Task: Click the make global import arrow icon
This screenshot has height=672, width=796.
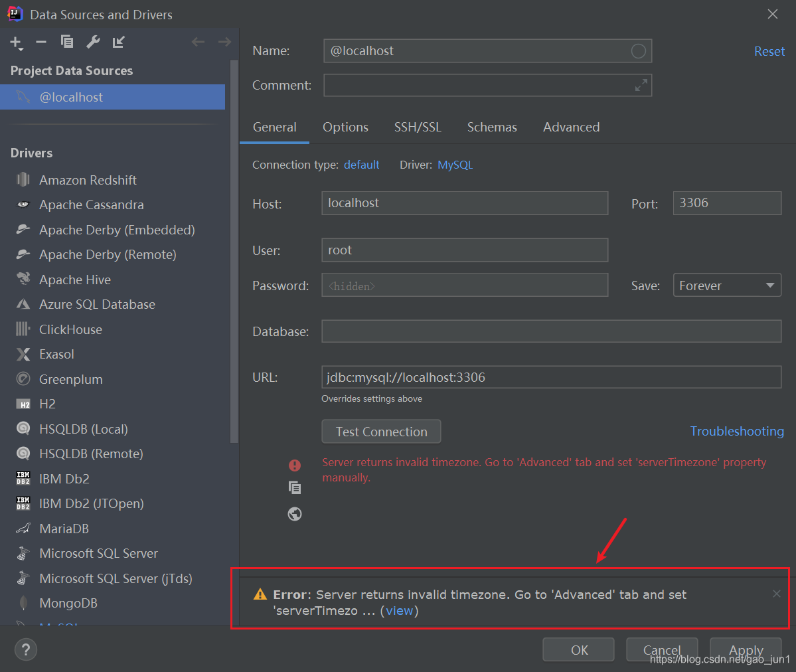Action: pos(118,42)
